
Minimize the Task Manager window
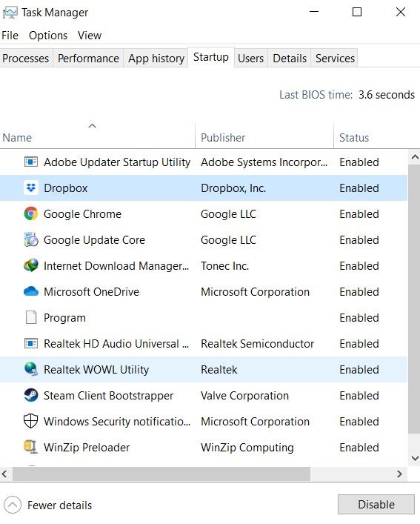click(x=314, y=12)
